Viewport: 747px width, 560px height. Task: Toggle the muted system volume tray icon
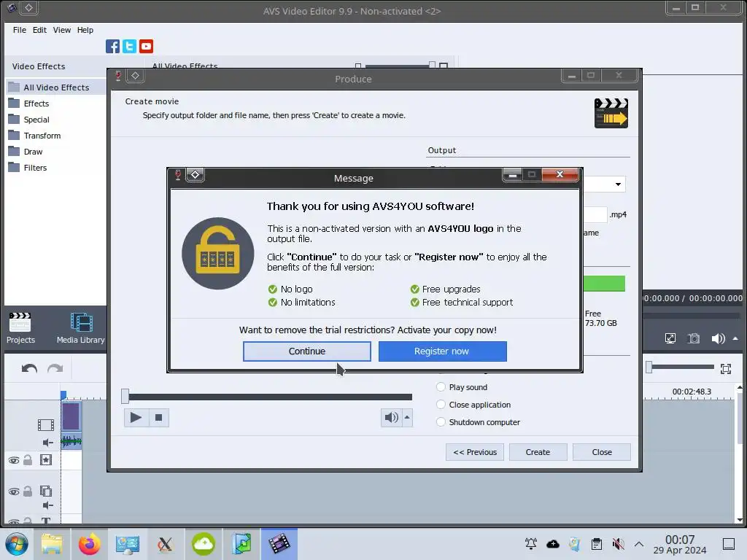click(618, 544)
